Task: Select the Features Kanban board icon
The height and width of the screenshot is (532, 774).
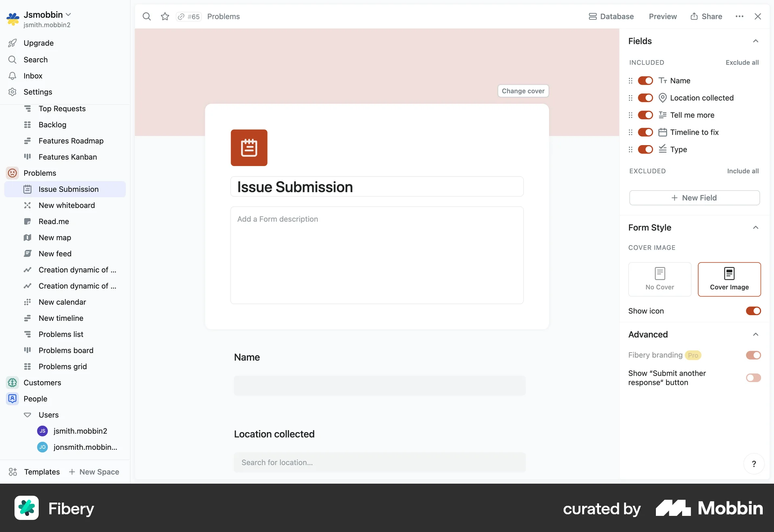Action: coord(27,157)
